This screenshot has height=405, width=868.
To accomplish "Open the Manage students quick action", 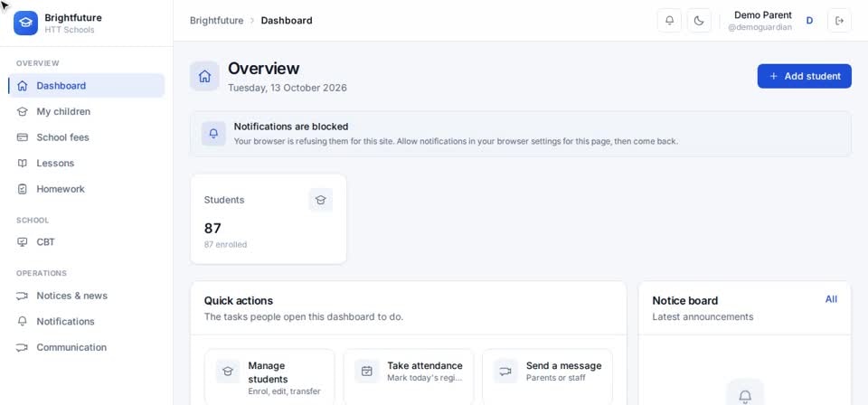I will point(269,377).
